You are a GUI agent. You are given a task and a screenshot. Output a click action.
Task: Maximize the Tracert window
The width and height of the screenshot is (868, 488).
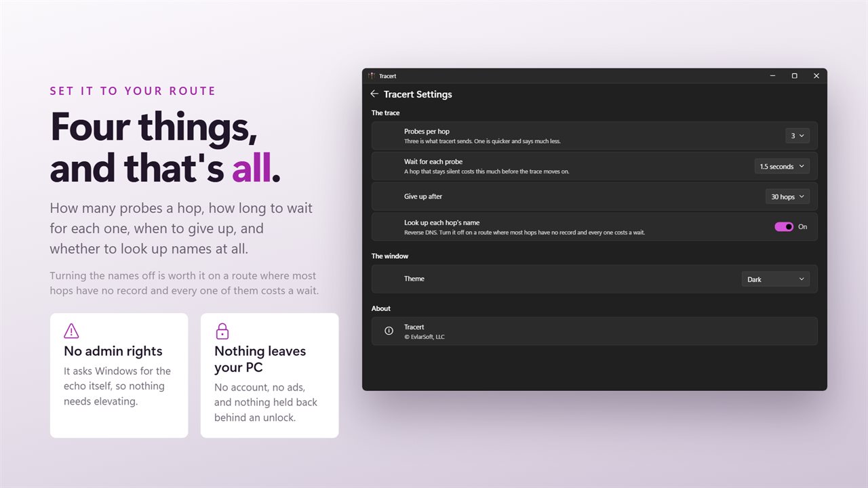tap(794, 76)
